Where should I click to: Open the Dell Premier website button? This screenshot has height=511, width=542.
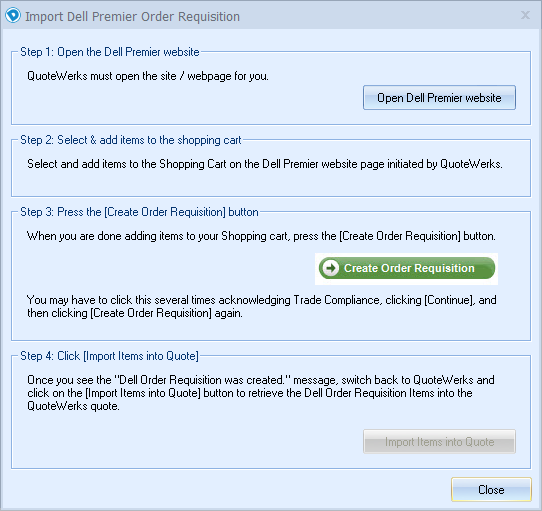[x=439, y=98]
